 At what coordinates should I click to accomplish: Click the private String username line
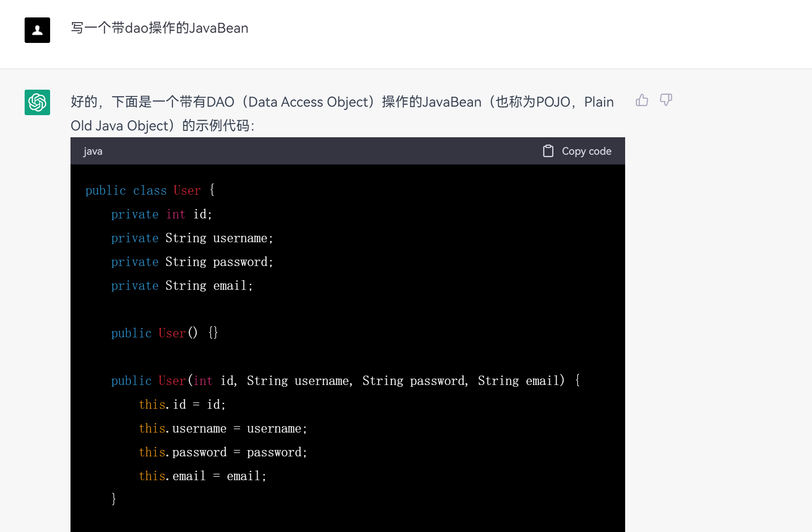coord(192,238)
